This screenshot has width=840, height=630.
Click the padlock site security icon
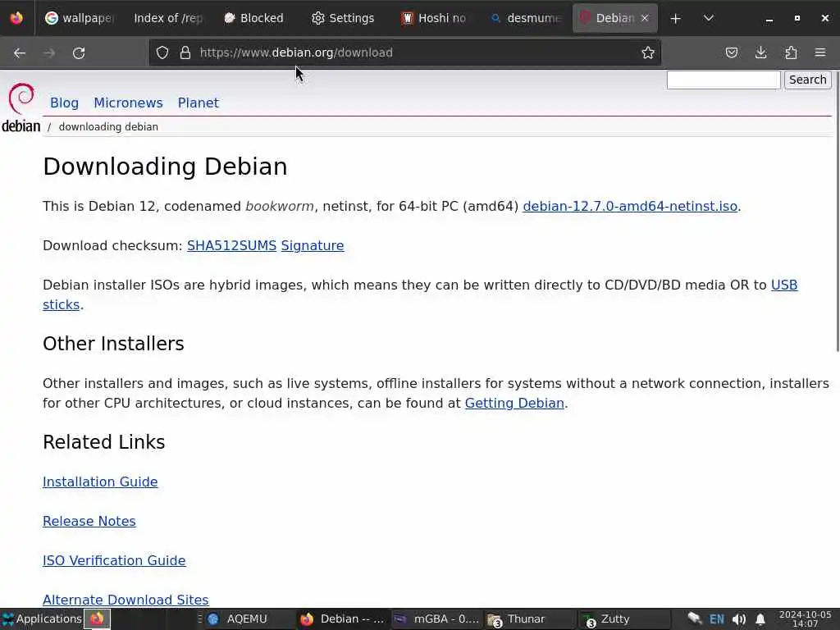pos(185,52)
